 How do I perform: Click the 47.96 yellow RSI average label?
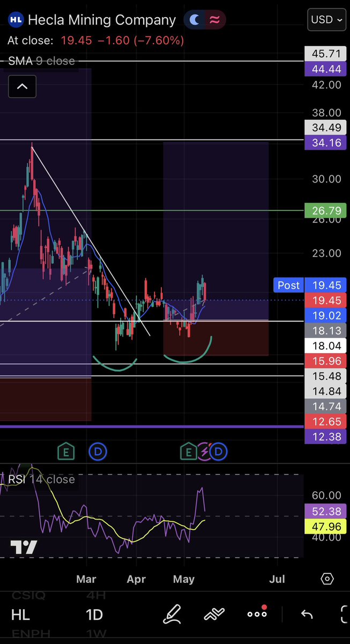(x=326, y=525)
